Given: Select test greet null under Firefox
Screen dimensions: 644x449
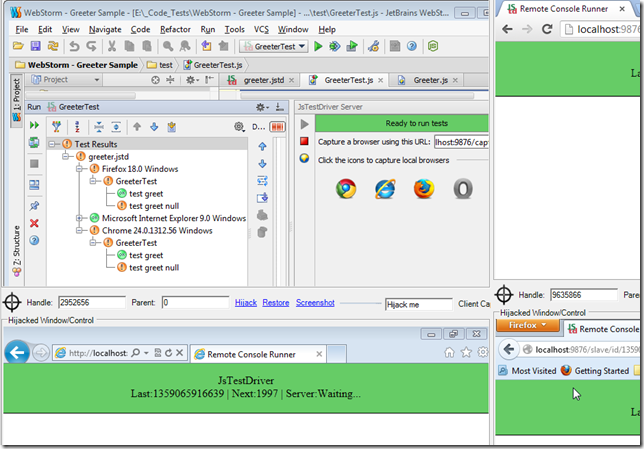Looking at the screenshot, I should 154,206.
